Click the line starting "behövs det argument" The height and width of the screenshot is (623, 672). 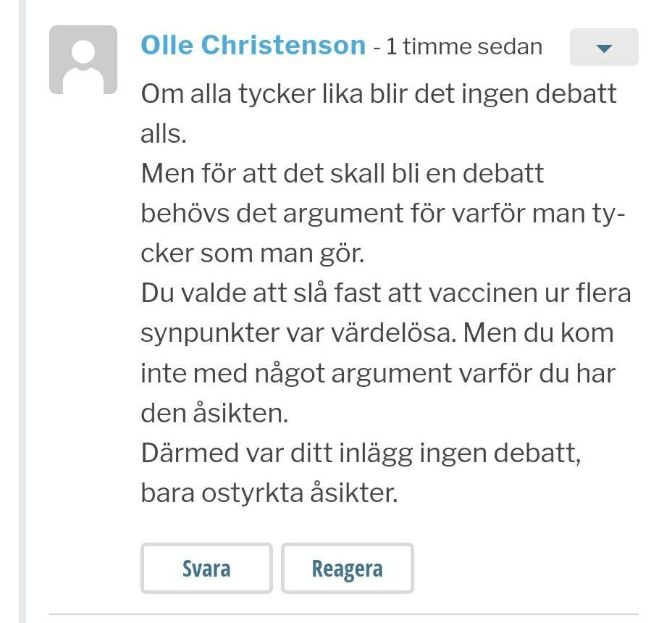tap(383, 214)
